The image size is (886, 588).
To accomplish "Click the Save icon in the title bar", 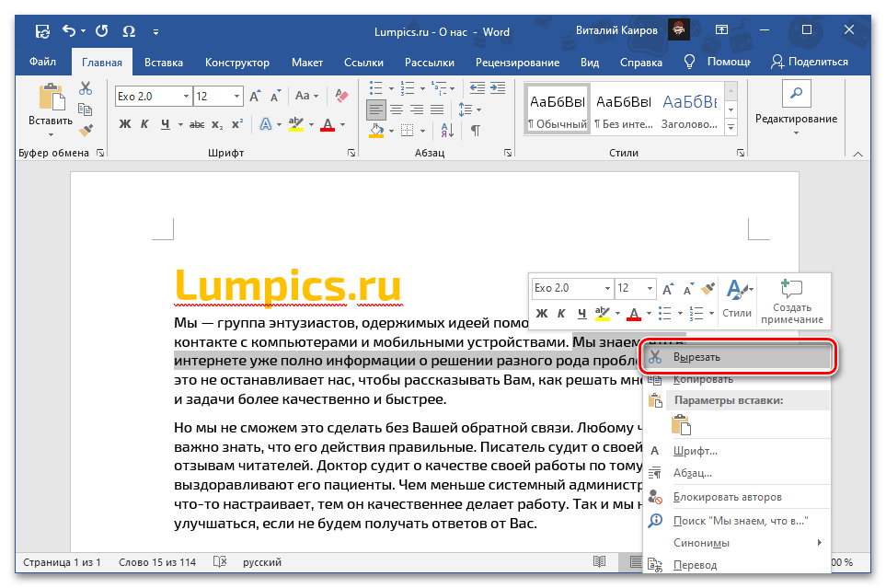I will [42, 30].
